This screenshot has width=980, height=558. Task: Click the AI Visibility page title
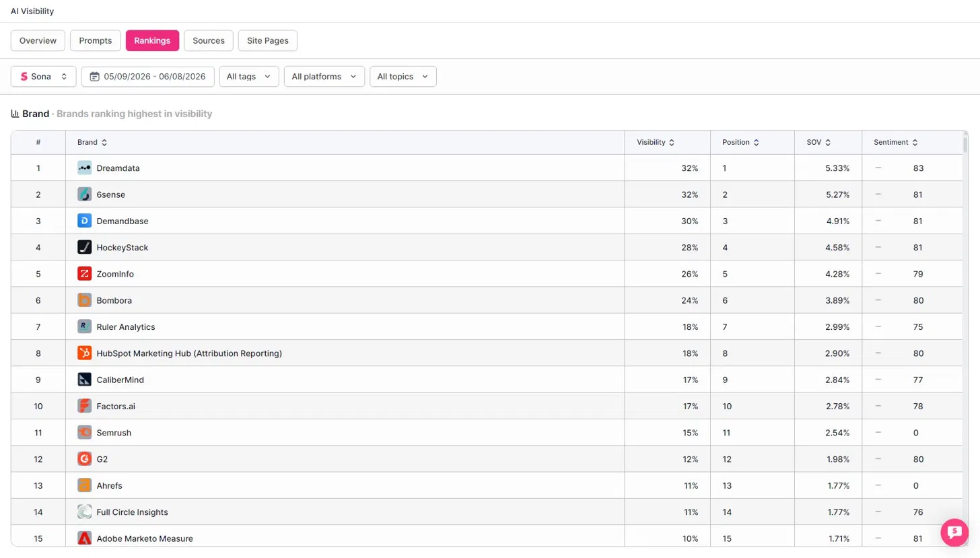coord(32,11)
